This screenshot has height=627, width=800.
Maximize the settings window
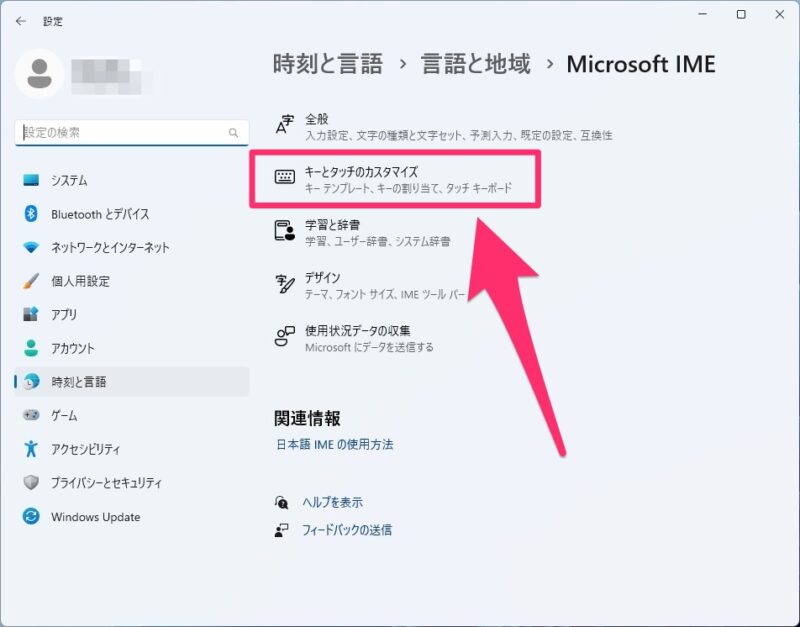point(741,15)
